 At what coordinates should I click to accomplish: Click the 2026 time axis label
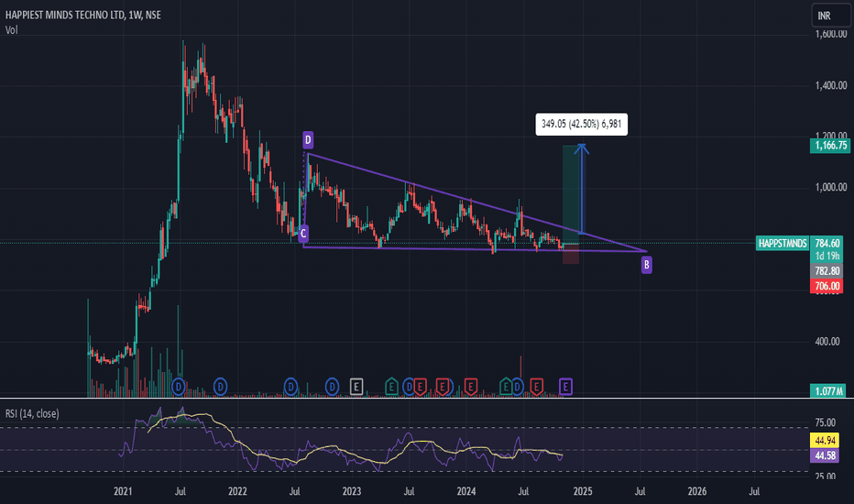697,491
